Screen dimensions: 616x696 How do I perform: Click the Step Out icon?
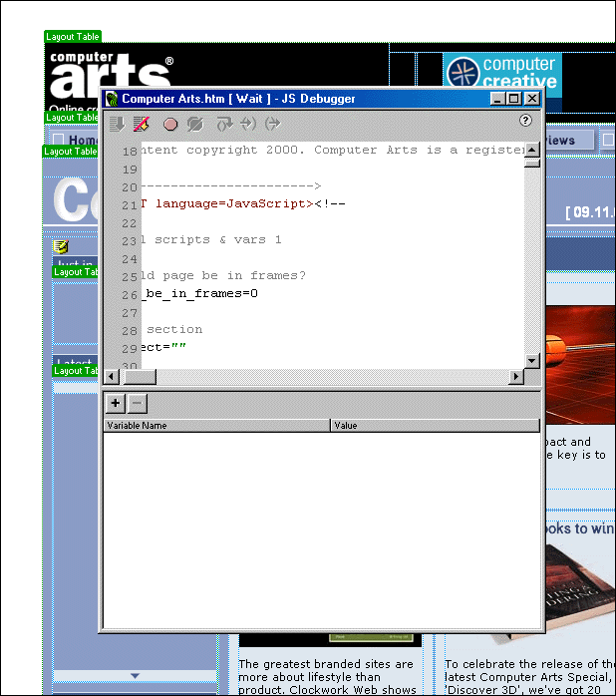(272, 124)
